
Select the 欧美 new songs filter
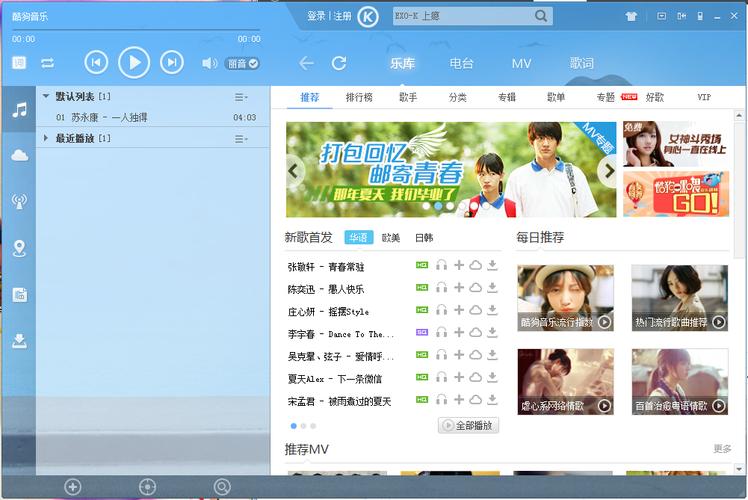click(x=391, y=238)
